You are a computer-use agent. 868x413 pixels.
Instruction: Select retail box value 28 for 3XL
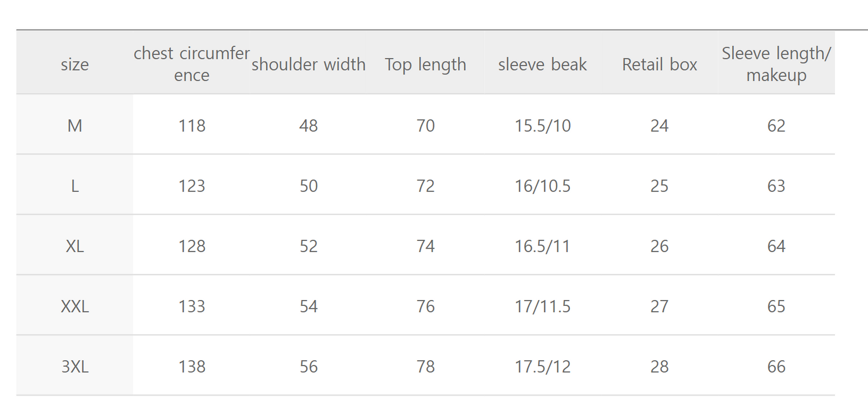point(659,367)
